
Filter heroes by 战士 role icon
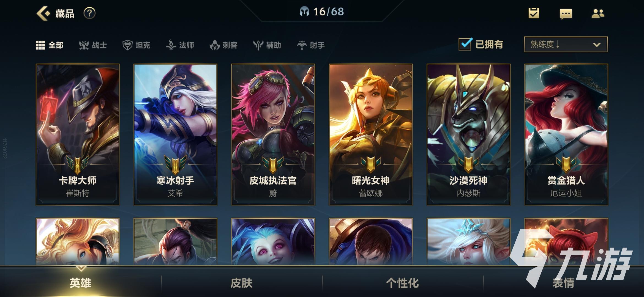[84, 45]
